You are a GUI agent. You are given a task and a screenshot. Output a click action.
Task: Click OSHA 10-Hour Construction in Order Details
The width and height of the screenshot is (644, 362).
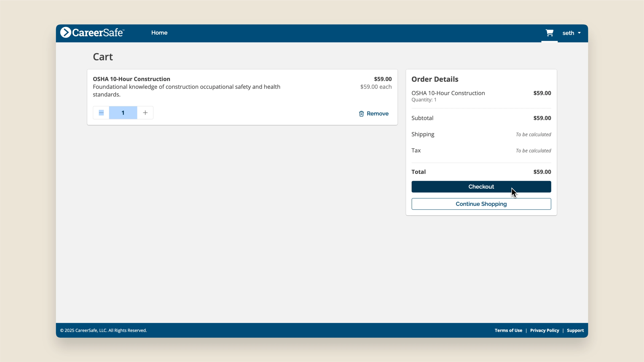tap(448, 93)
